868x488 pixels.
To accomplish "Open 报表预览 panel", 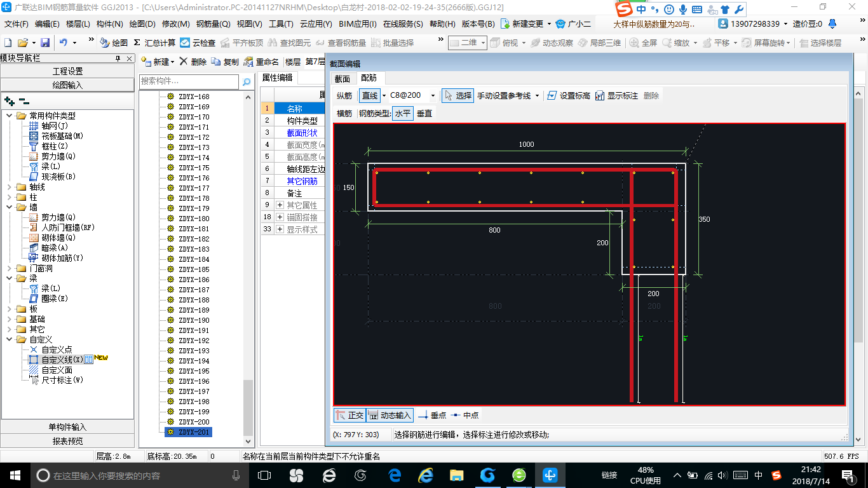I will pyautogui.click(x=67, y=441).
